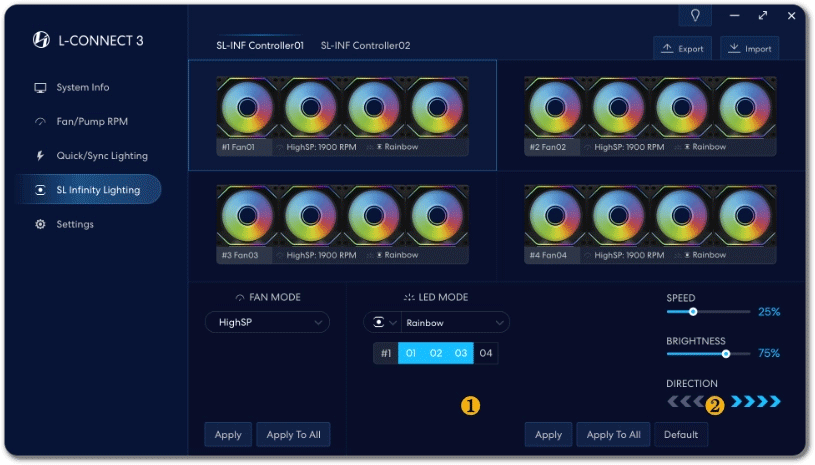
Task: Select the #4 Fan04 fan group thumbnail
Action: (650, 224)
